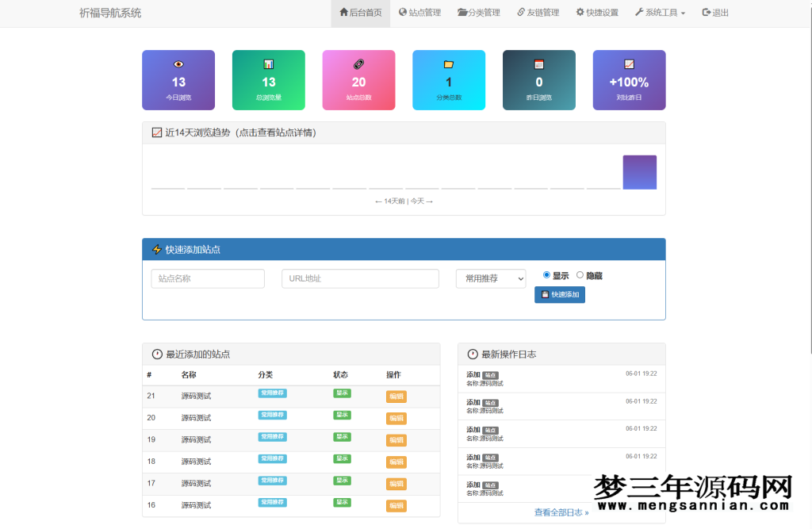Click the clock icon beside 最新操作日志
Viewport: 812px width, 529px height.
tap(473, 355)
